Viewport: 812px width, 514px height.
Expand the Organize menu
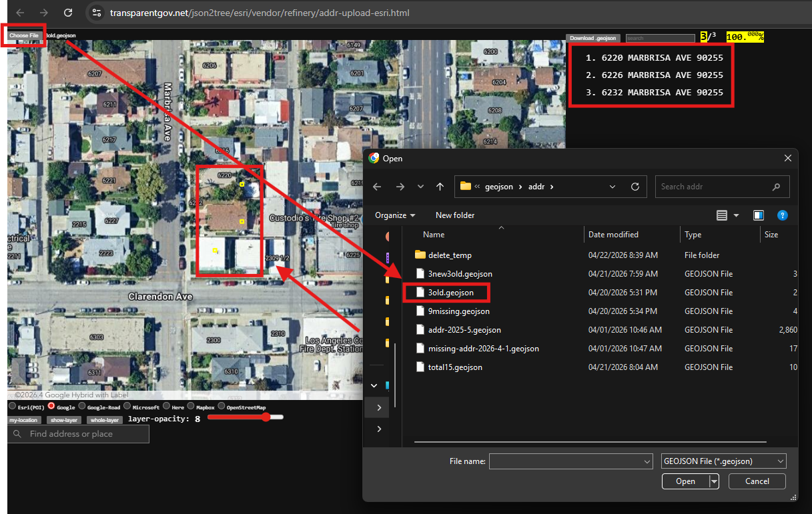[395, 215]
